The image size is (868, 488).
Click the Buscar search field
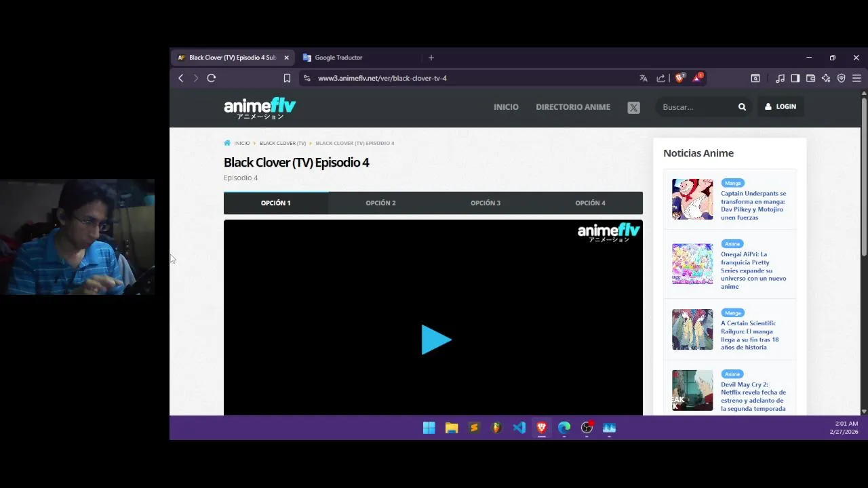click(x=697, y=107)
